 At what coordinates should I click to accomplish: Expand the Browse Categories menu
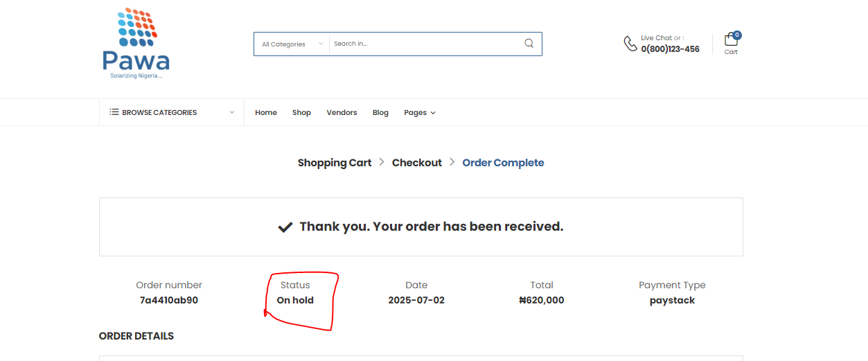(x=172, y=112)
